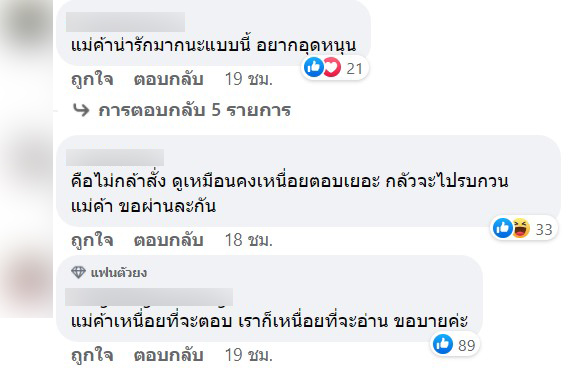
Task: Open blurred author name of first comment
Action: click(125, 22)
